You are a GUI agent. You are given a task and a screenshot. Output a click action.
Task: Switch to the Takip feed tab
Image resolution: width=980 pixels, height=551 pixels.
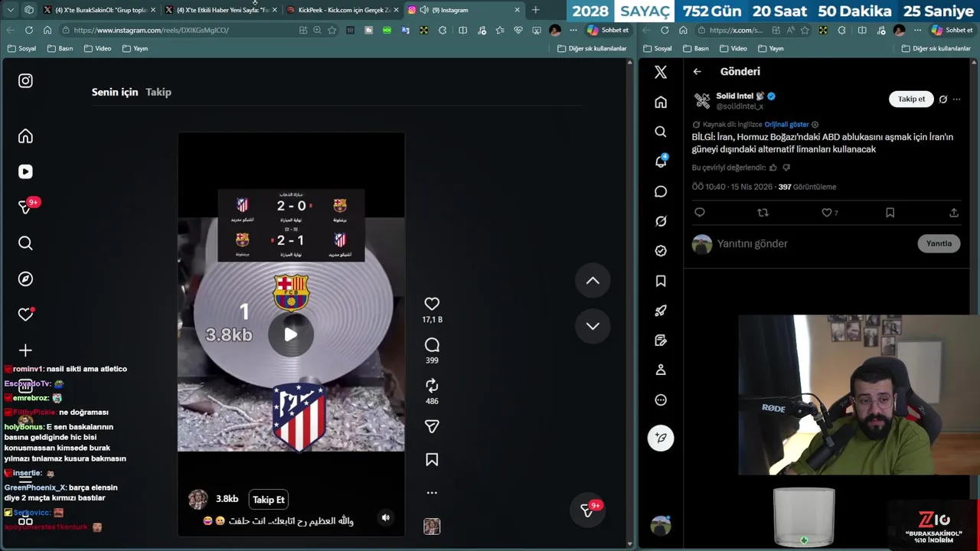[x=158, y=92]
